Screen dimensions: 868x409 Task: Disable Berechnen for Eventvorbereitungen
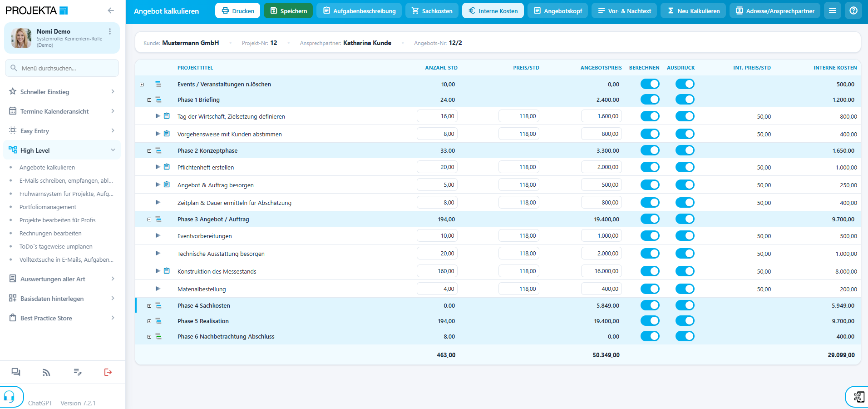(x=650, y=236)
